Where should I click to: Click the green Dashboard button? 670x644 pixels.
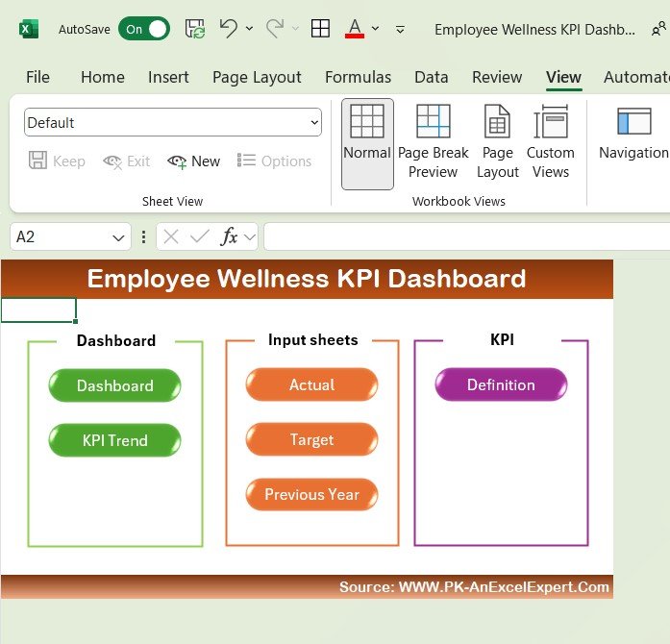[114, 385]
